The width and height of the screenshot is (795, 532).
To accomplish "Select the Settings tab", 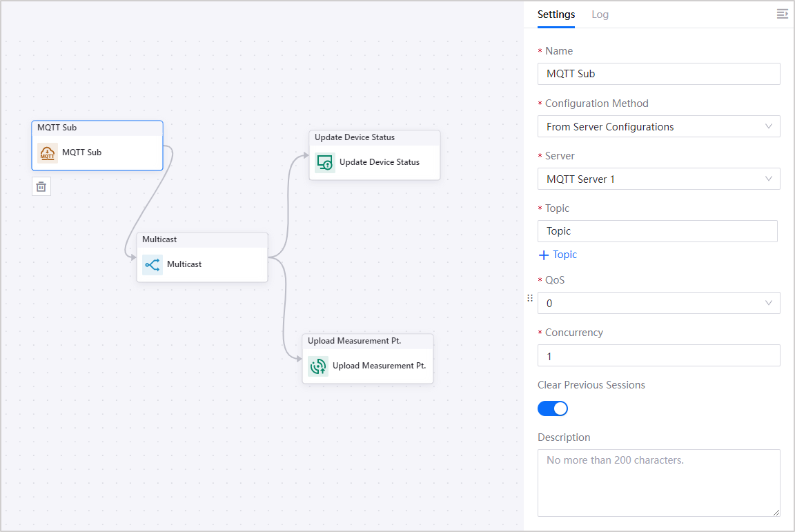I will [x=556, y=14].
